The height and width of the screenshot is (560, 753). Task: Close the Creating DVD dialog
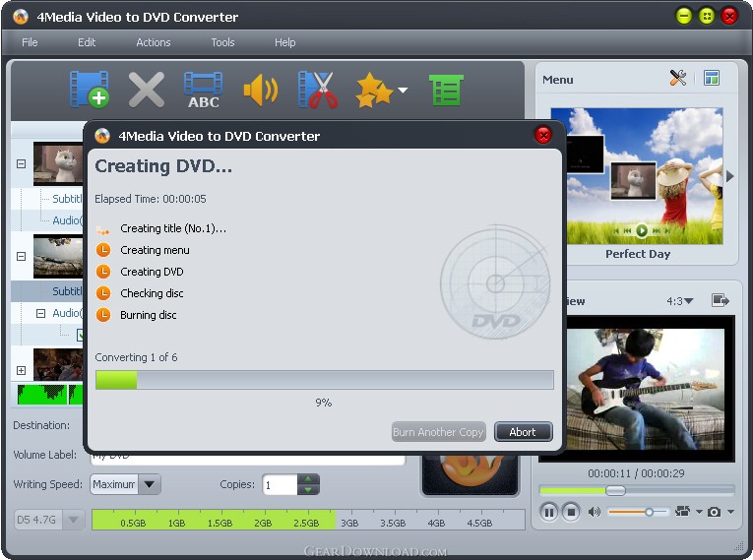point(543,136)
